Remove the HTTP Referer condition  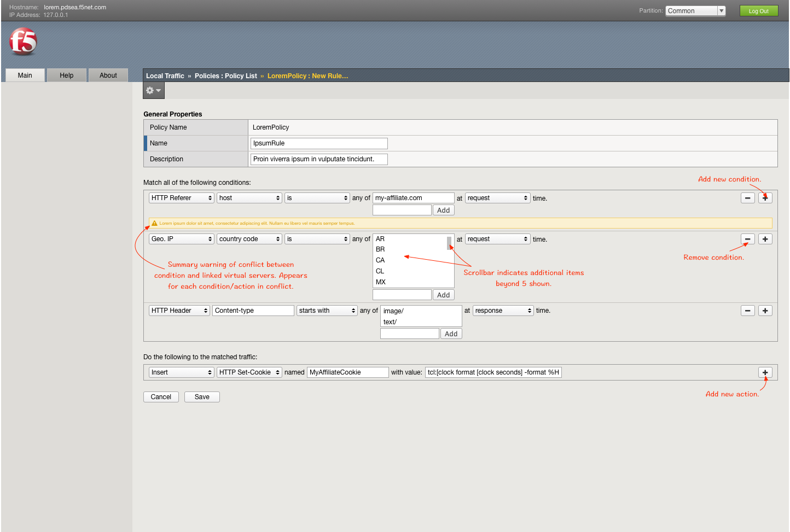[748, 198]
